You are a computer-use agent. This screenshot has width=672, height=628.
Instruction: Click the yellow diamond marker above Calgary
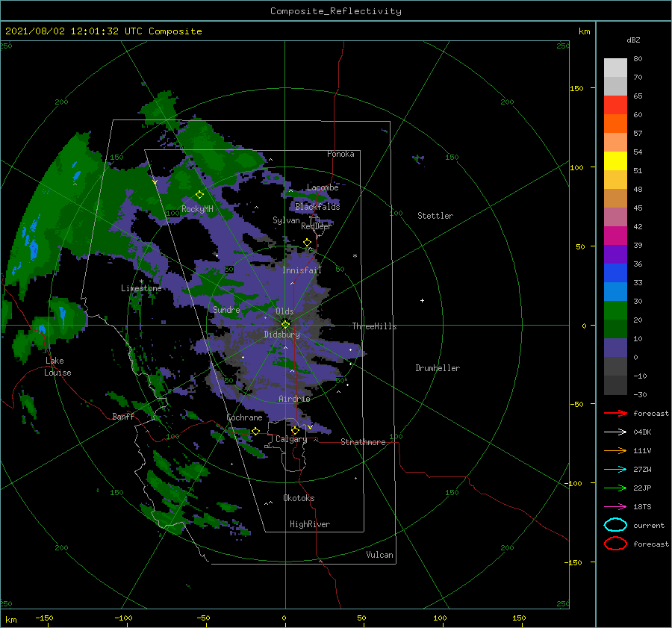pos(295,430)
